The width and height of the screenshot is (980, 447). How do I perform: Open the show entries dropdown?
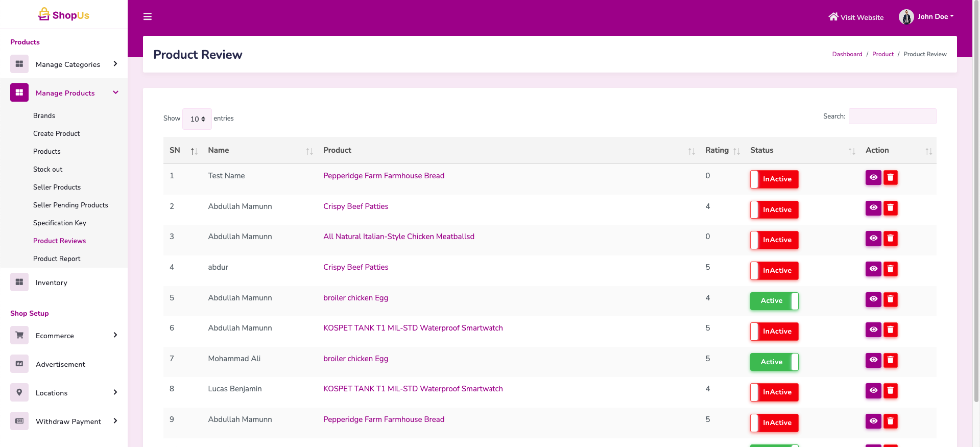click(197, 119)
